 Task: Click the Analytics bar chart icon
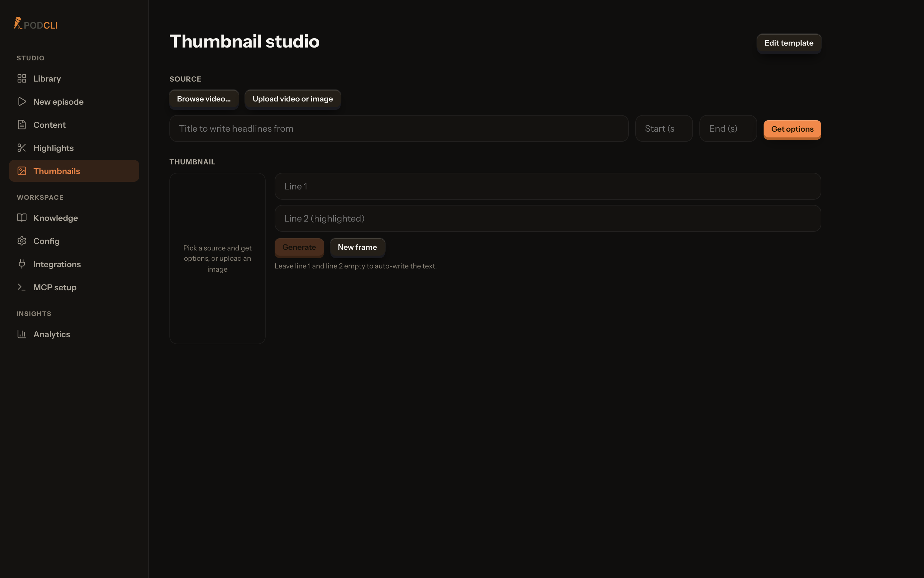22,334
